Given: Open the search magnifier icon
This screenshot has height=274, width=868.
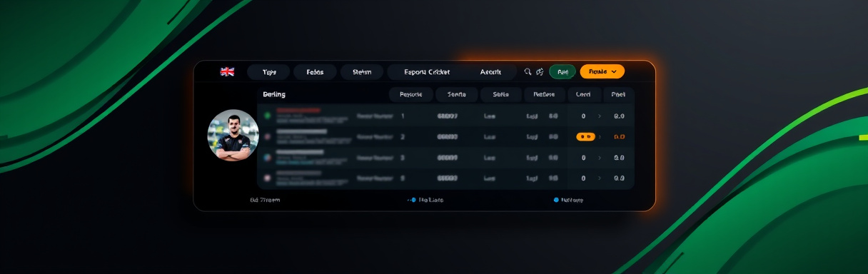Looking at the screenshot, I should pos(528,72).
